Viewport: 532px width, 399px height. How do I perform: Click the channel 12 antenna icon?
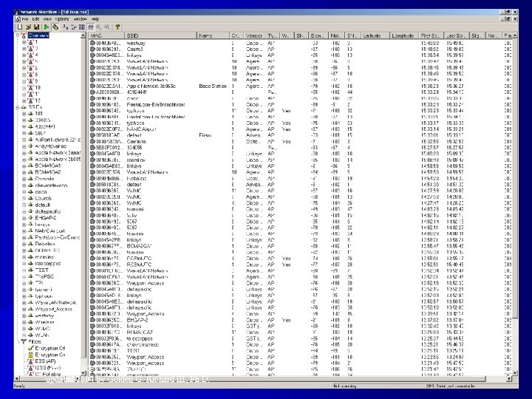30,100
